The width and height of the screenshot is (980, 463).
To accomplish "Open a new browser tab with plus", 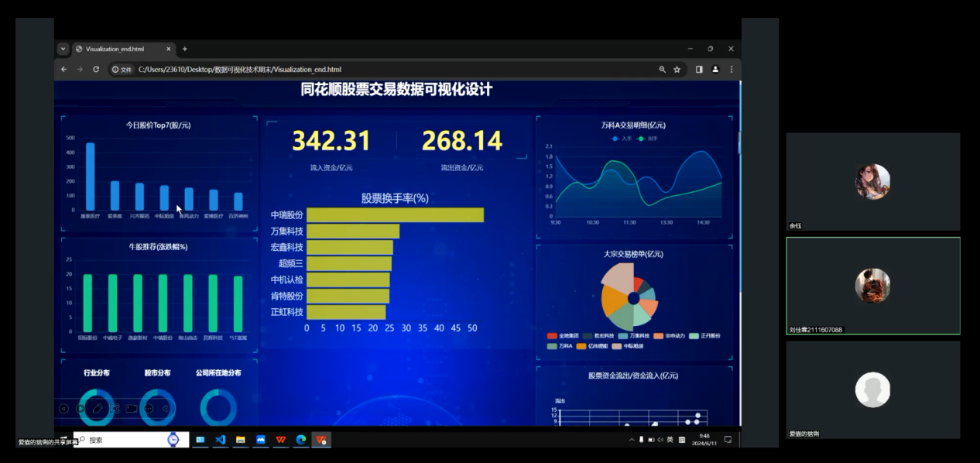I will pos(184,49).
